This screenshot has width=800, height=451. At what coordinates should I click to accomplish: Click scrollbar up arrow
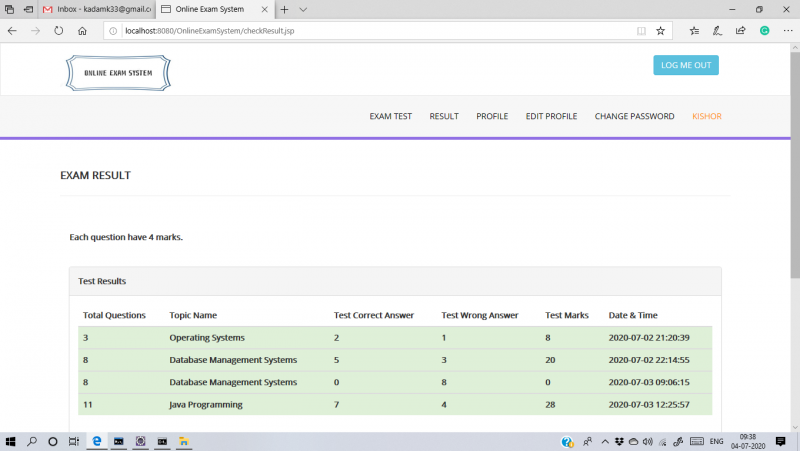point(795,47)
